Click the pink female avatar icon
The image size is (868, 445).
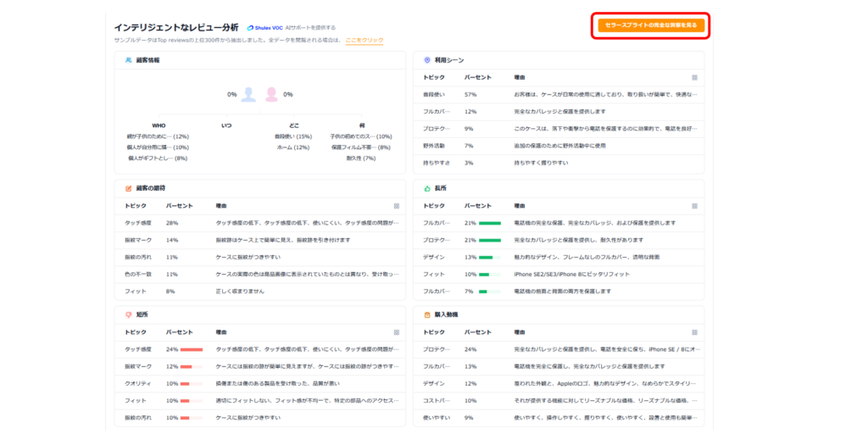tap(272, 94)
